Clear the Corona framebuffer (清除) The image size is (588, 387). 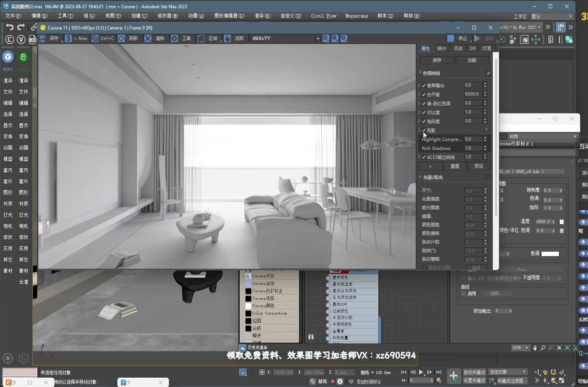[x=148, y=38]
